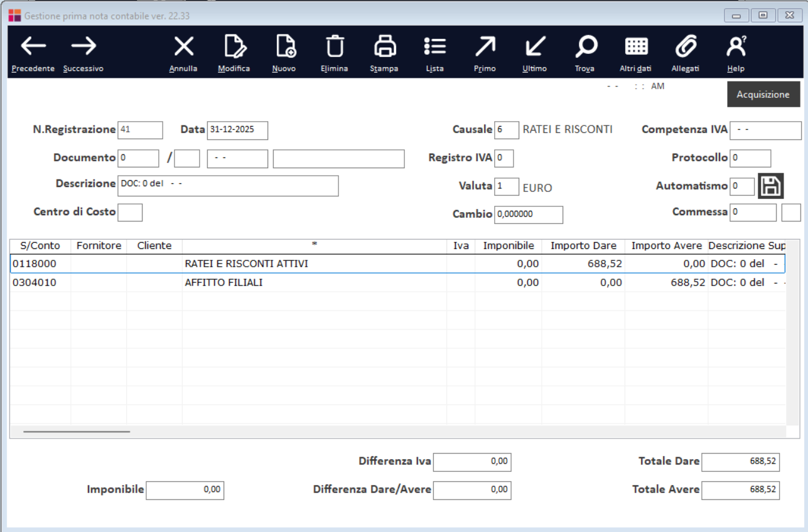
Task: Open the Help icon
Action: coord(736,46)
